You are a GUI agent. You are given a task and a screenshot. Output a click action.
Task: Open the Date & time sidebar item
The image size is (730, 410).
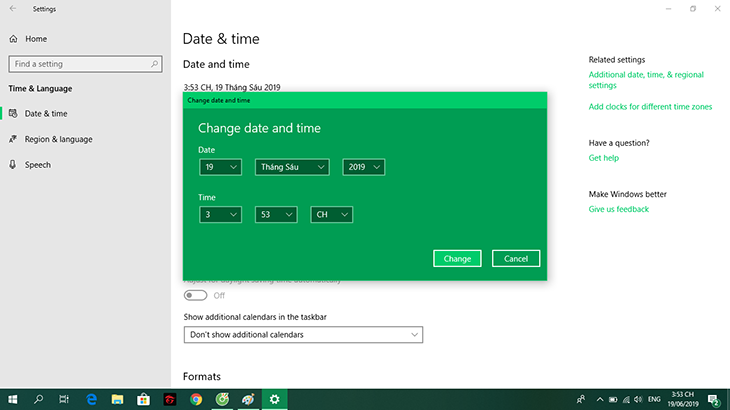pyautogui.click(x=46, y=114)
